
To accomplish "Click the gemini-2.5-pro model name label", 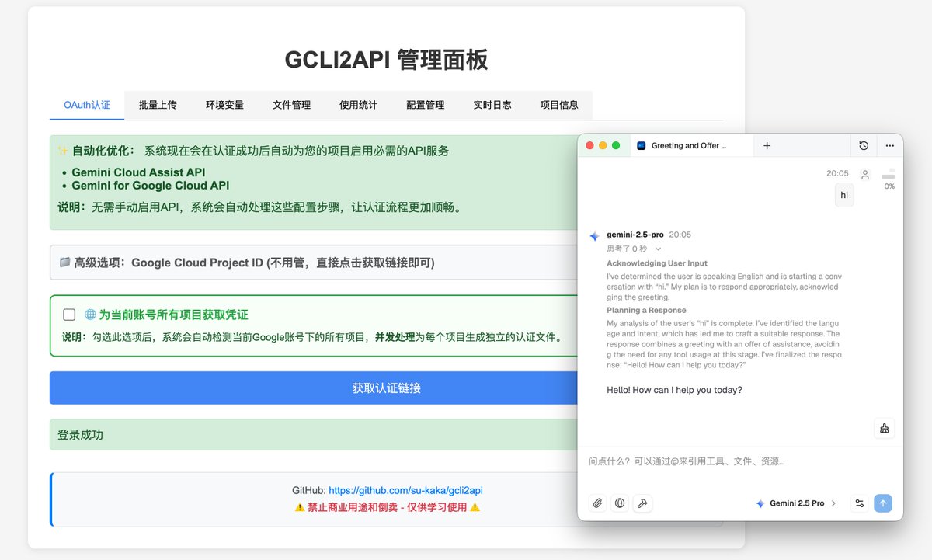I will [635, 235].
